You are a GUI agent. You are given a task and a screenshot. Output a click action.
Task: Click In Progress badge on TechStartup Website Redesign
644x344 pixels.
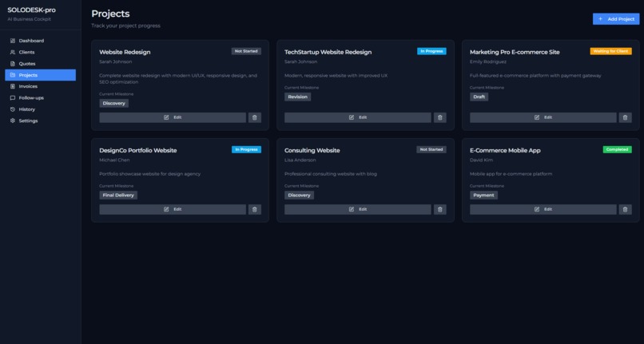coord(431,51)
